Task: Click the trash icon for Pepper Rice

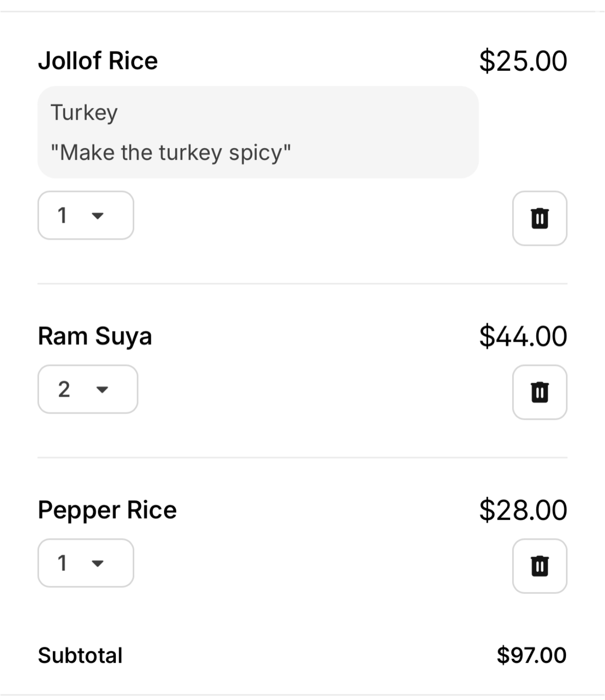Action: (x=540, y=566)
